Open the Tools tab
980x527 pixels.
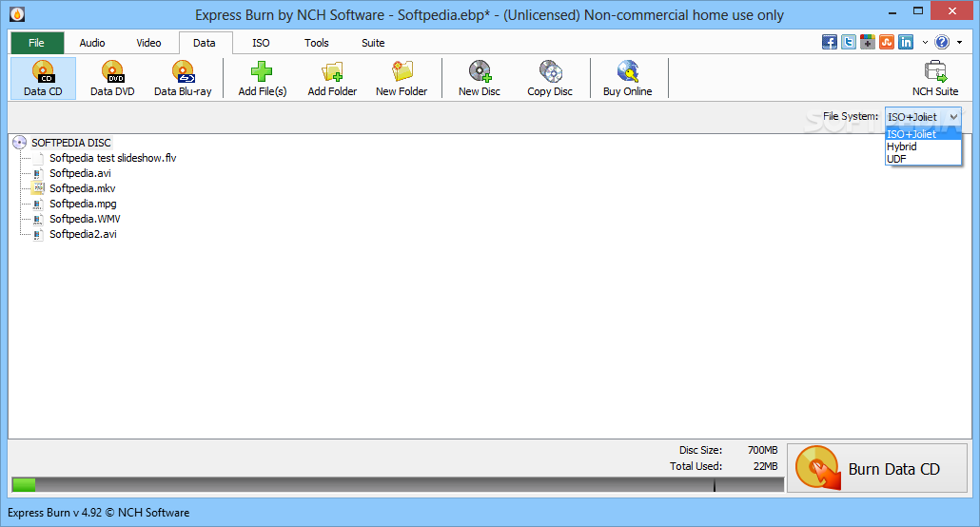click(x=316, y=43)
